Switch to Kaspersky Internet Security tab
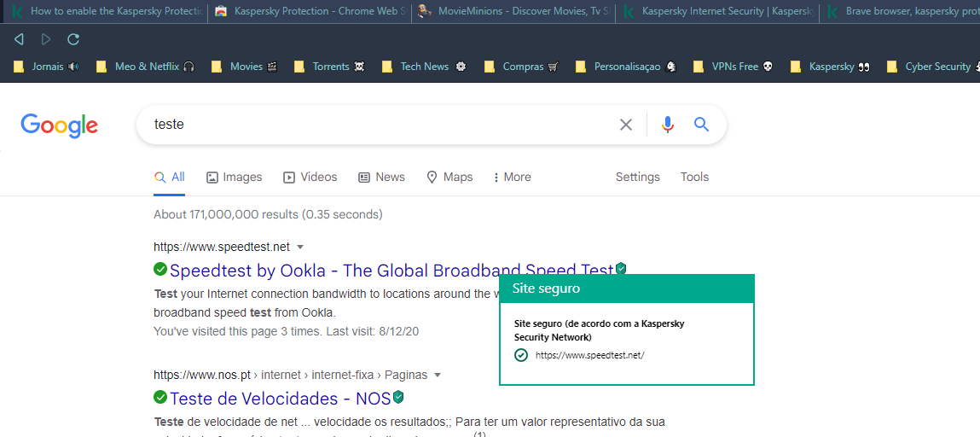The height and width of the screenshot is (437, 980). point(717,11)
